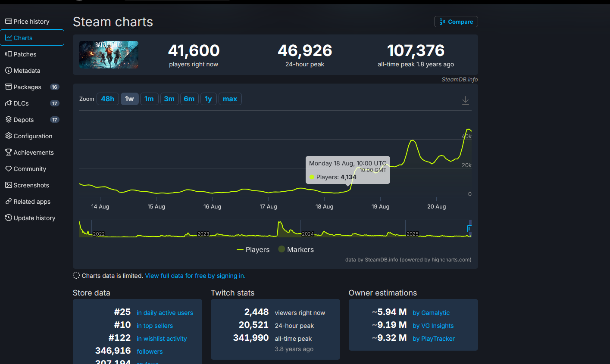Switch chart zoom to 1m

[149, 99]
